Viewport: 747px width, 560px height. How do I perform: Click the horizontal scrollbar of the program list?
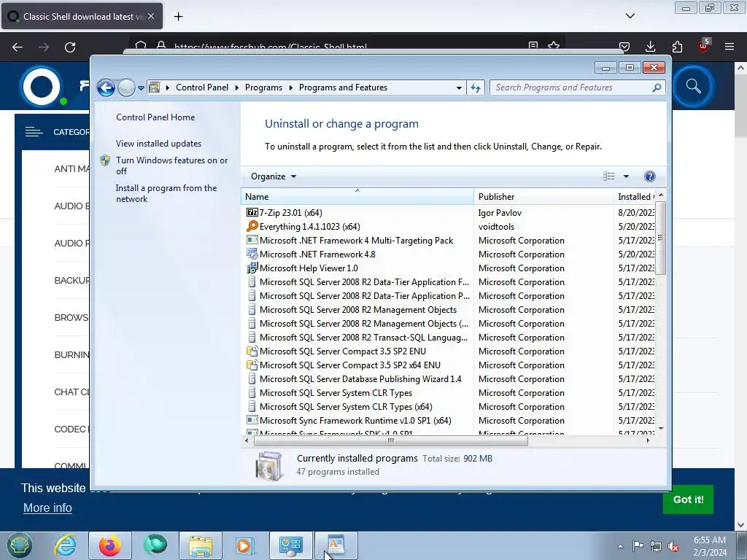point(391,441)
